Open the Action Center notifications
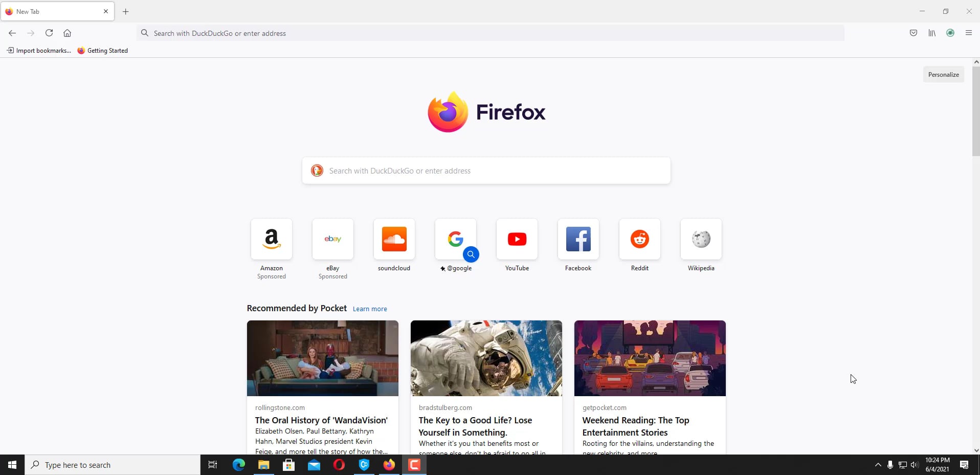980x475 pixels. pos(964,465)
